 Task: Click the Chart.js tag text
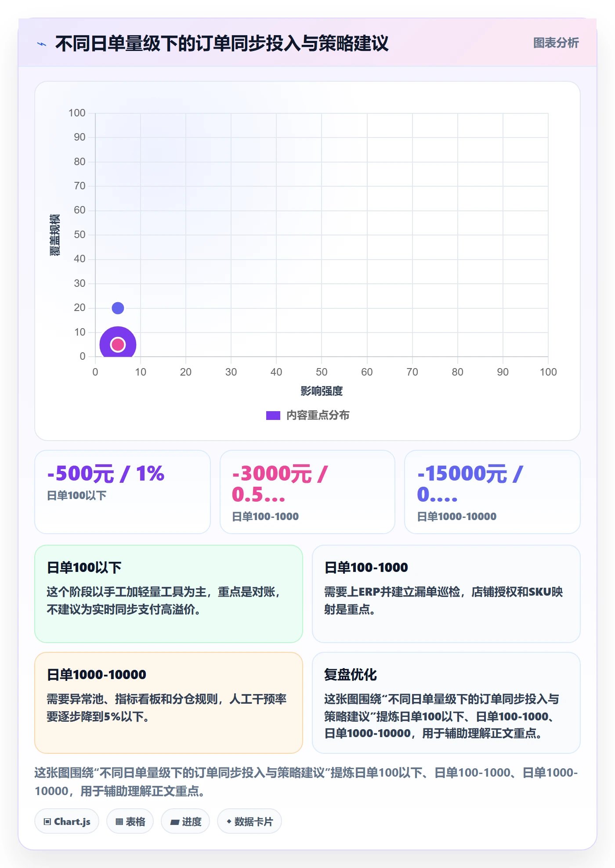(72, 821)
